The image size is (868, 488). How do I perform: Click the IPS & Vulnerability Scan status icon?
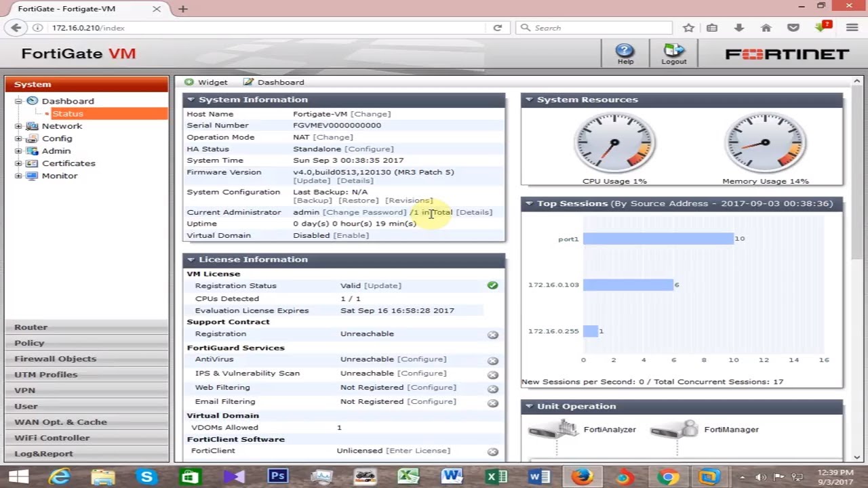pos(492,374)
